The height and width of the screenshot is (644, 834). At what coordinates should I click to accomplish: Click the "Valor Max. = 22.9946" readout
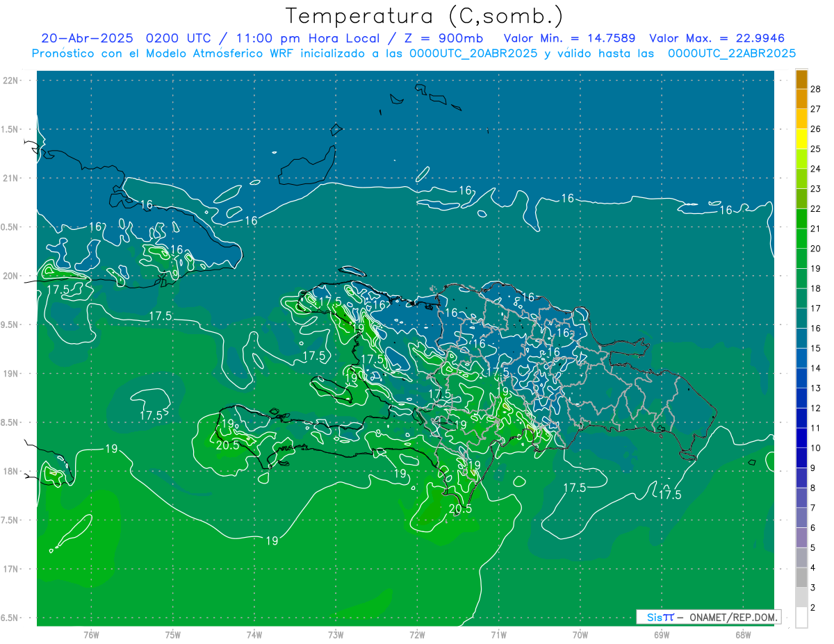(717, 38)
